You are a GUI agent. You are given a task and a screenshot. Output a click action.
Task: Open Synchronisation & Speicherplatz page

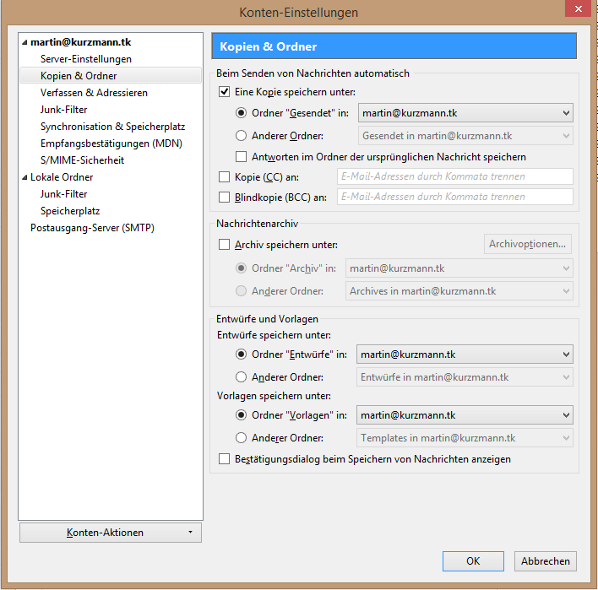(113, 127)
